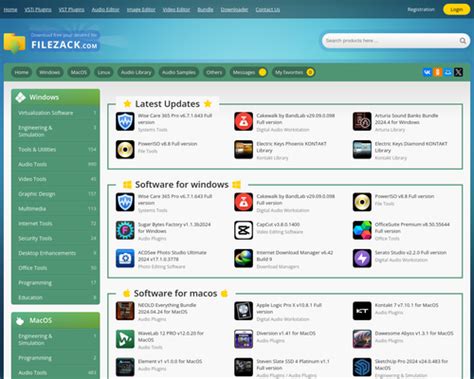Select Windows pill in green navigation bar
Image resolution: width=474 pixels, height=379 pixels.
(49, 72)
